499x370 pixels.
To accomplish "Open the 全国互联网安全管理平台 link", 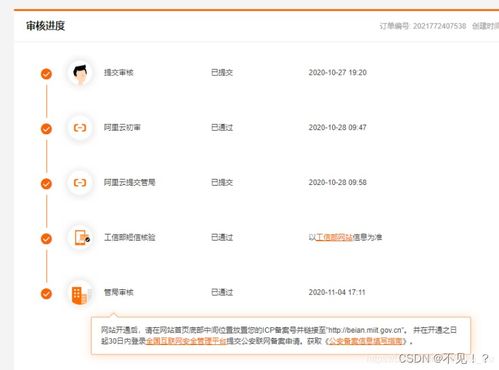I will (x=186, y=341).
